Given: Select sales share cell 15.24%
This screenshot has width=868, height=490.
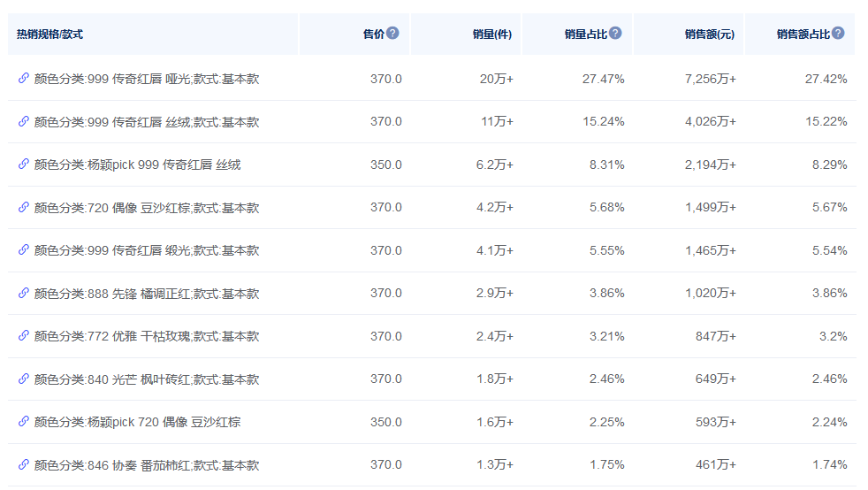Looking at the screenshot, I should click(x=604, y=122).
